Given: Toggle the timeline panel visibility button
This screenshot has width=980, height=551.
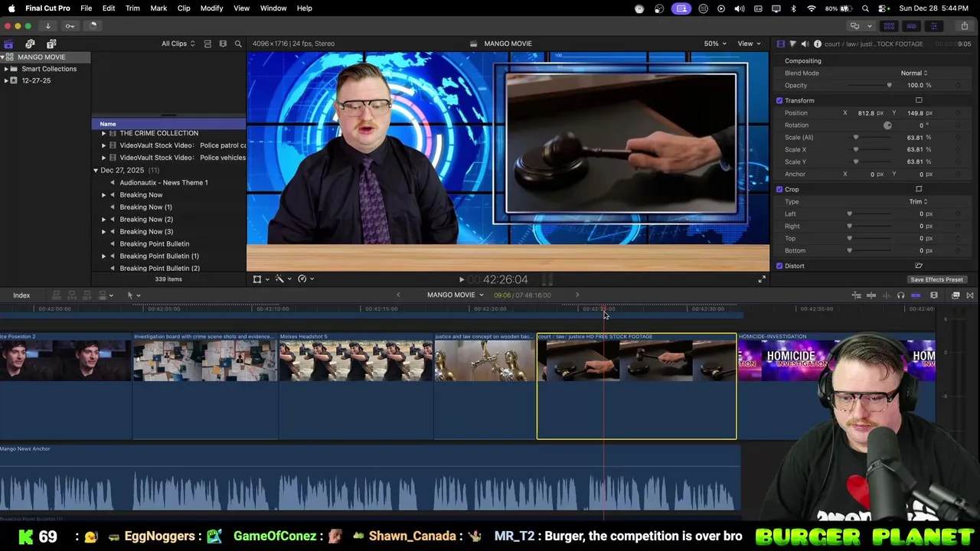Looking at the screenshot, I should tap(911, 25).
